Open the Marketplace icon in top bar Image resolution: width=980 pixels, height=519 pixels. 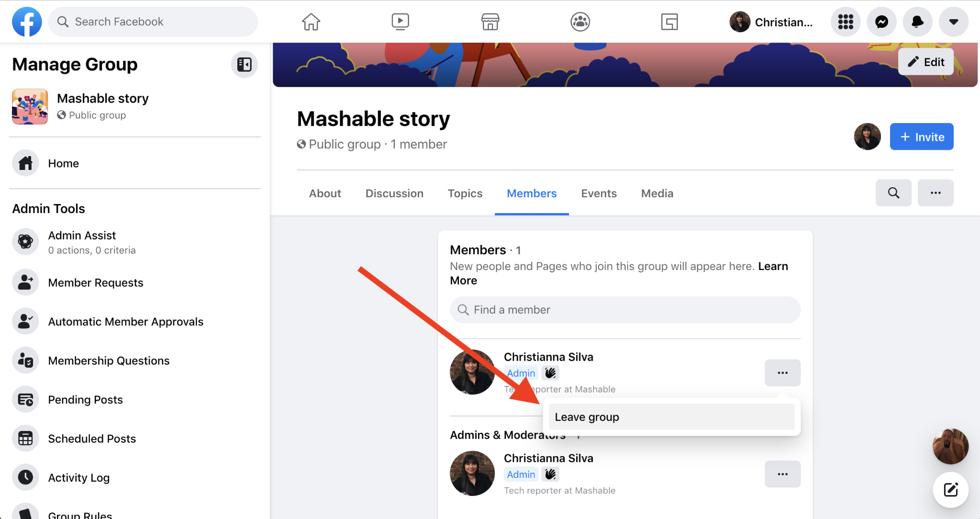[x=490, y=22]
